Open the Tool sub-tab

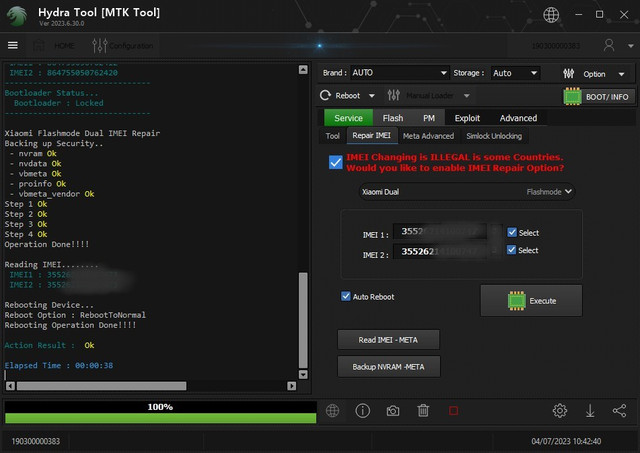[332, 136]
